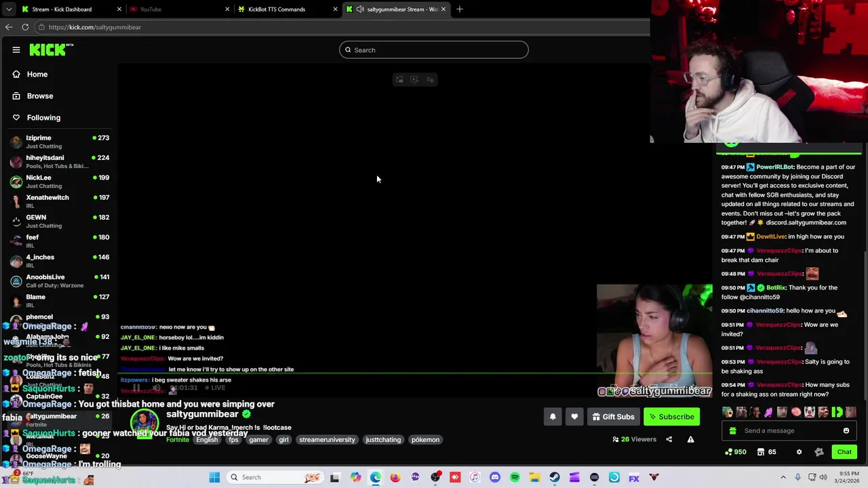Viewport: 868px width, 488px height.
Task: Open NickLee channel in the sidebar
Action: [x=60, y=182]
